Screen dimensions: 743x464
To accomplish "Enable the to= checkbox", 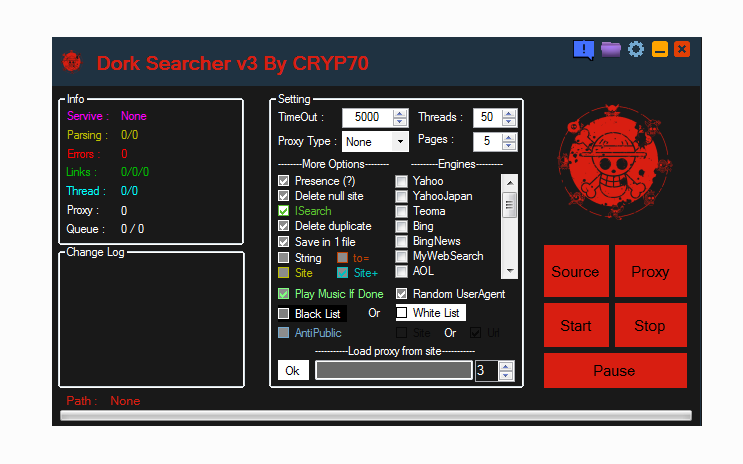I will (342, 258).
